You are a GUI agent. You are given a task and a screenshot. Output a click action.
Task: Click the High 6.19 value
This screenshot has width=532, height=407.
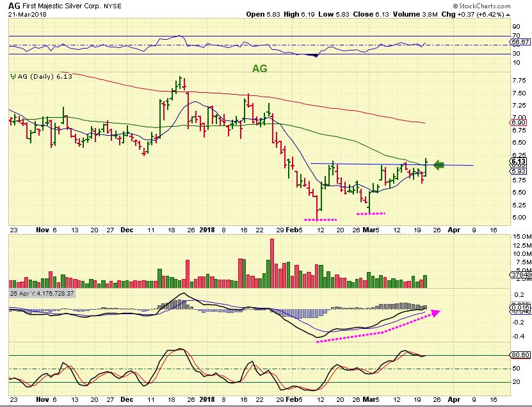click(x=299, y=14)
